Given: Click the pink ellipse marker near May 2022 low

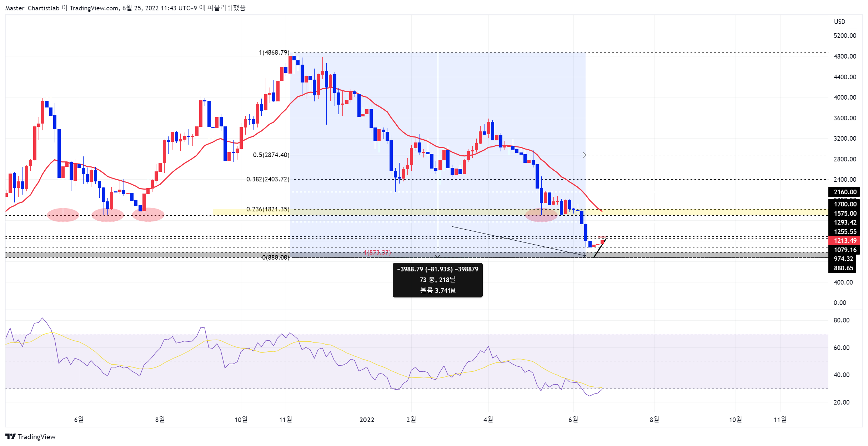Looking at the screenshot, I should pos(541,215).
